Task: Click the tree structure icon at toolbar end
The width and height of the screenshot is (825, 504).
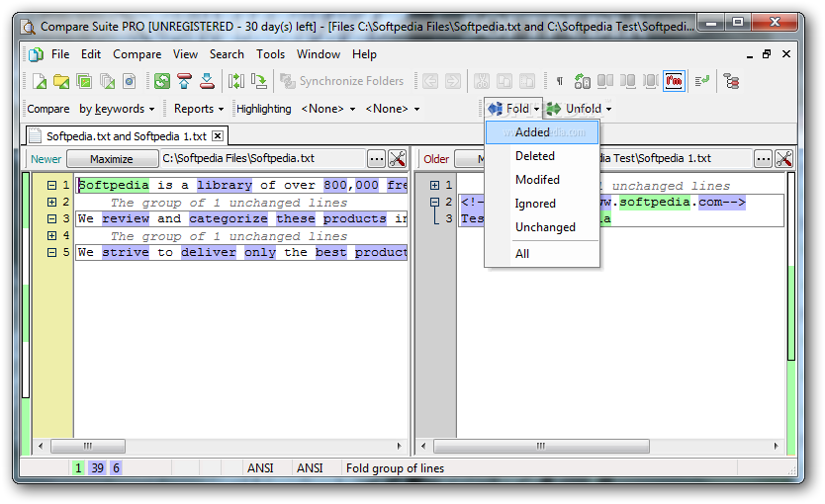Action: click(731, 81)
